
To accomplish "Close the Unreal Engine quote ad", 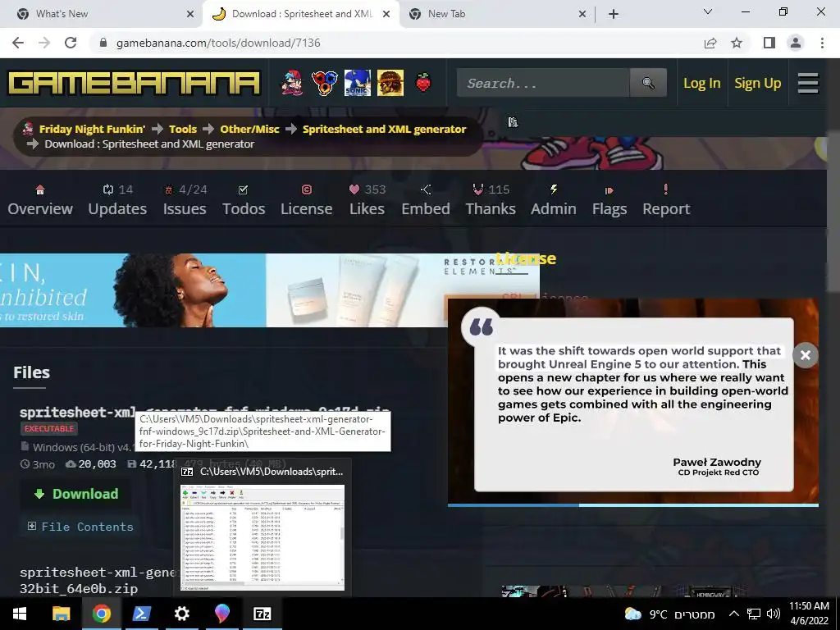I will coord(806,355).
